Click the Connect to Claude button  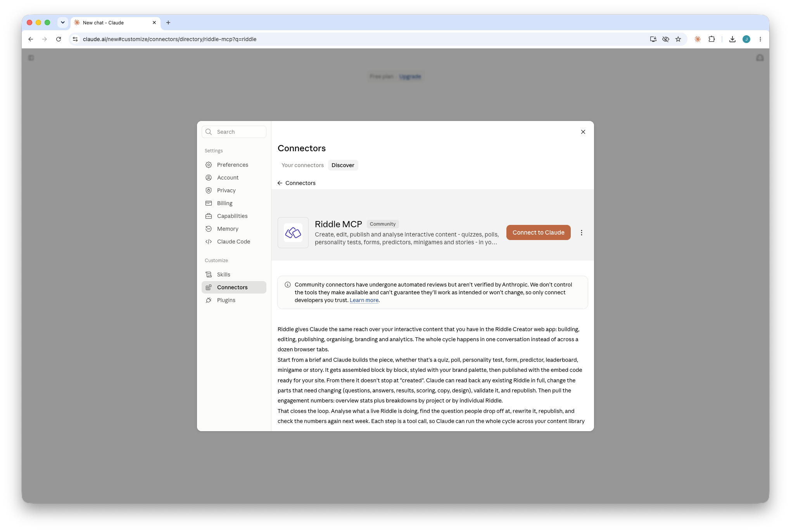coord(538,233)
